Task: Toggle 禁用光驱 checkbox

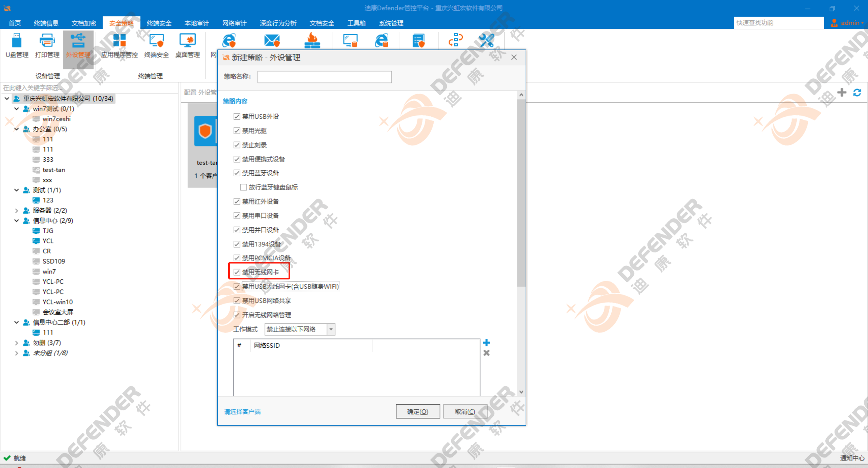Action: click(x=237, y=131)
